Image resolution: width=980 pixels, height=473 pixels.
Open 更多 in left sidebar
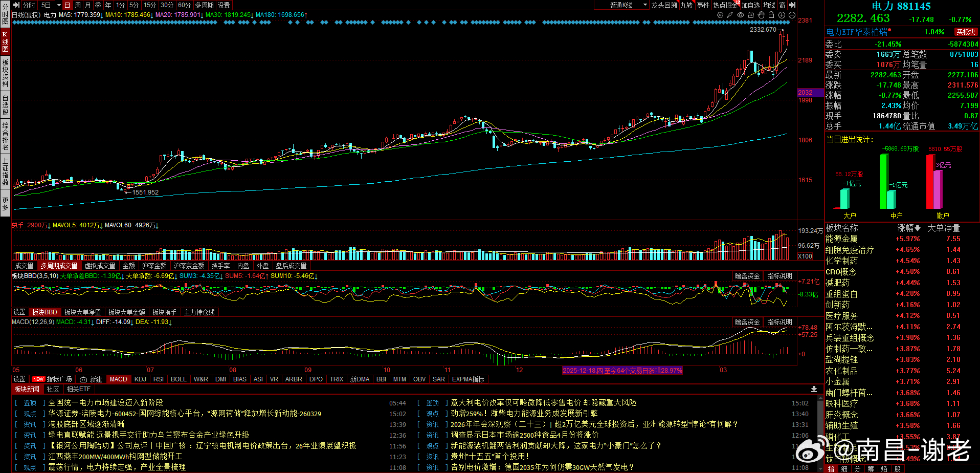tap(5, 203)
